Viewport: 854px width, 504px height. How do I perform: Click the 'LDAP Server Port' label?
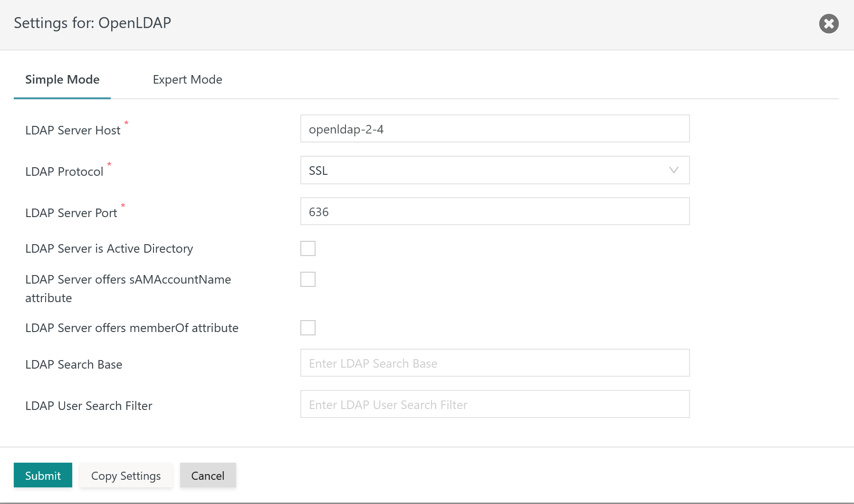(x=71, y=213)
